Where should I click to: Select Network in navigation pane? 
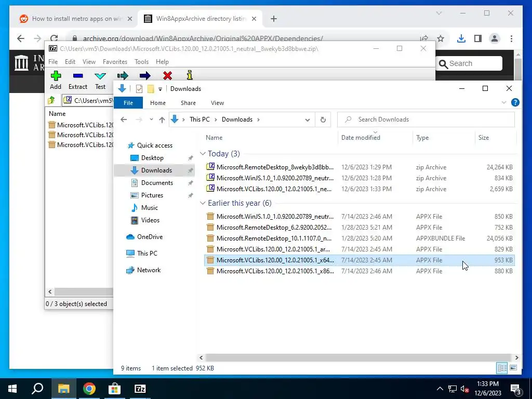pos(149,270)
